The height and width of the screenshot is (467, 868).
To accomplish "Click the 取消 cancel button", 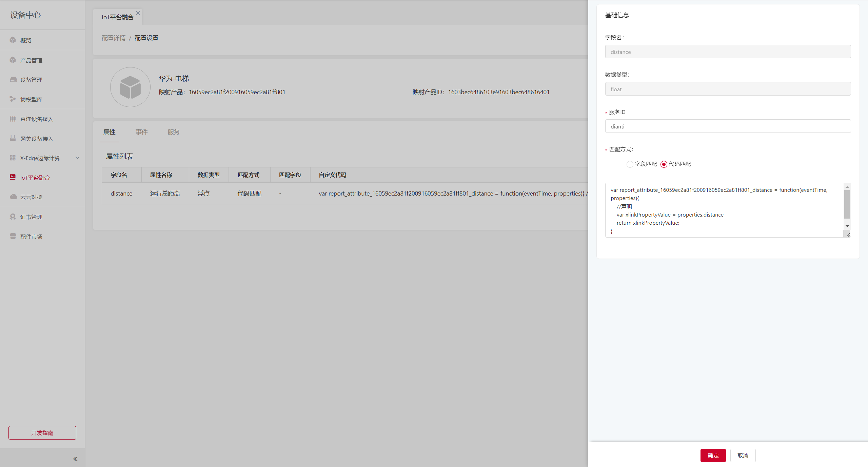I will [x=743, y=455].
